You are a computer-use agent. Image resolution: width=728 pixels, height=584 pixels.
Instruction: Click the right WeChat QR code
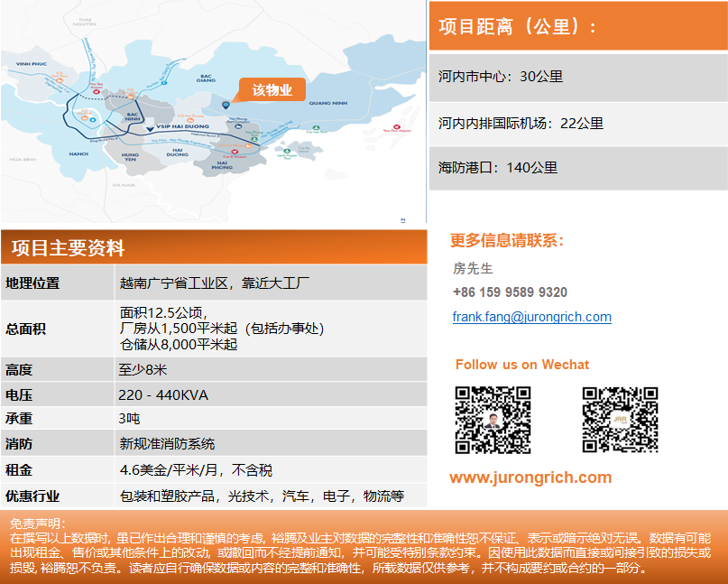[x=620, y=420]
